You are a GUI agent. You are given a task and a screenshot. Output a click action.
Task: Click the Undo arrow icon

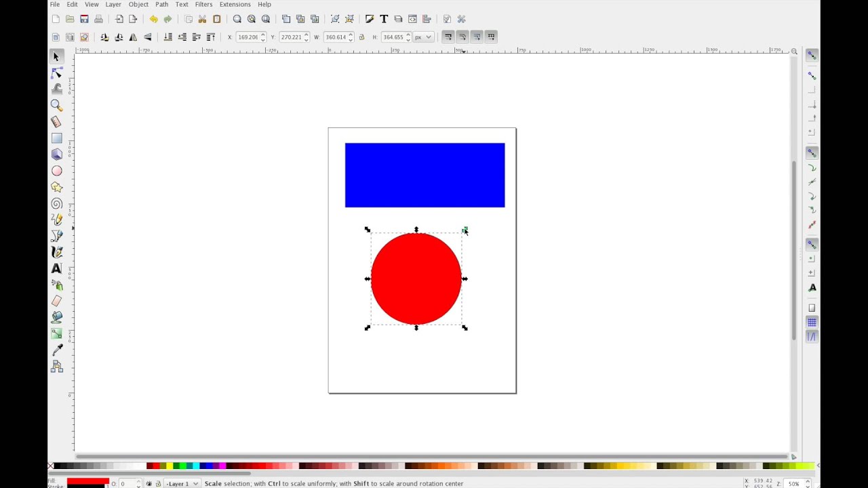[x=153, y=19]
